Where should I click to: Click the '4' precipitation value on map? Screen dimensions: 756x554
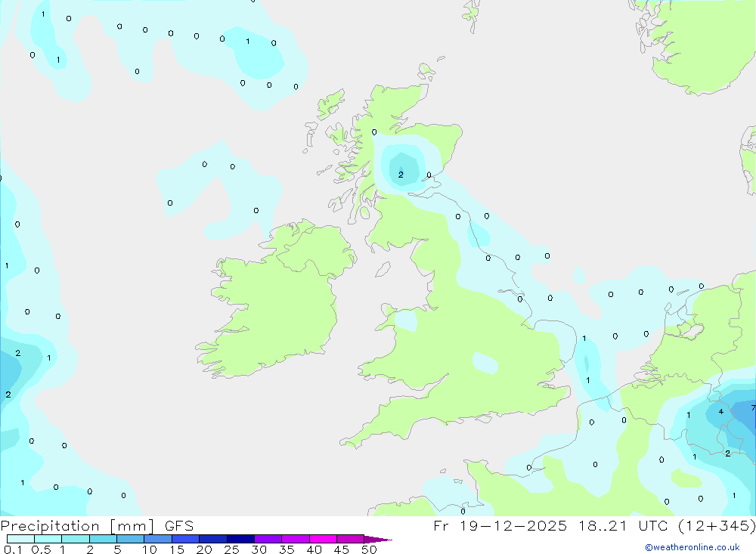[720, 411]
